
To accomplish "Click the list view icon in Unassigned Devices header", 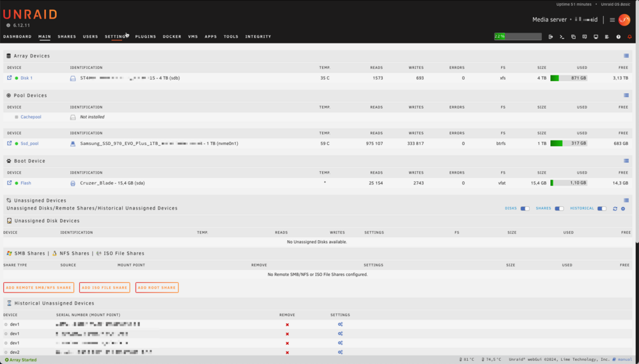I will pyautogui.click(x=626, y=201).
